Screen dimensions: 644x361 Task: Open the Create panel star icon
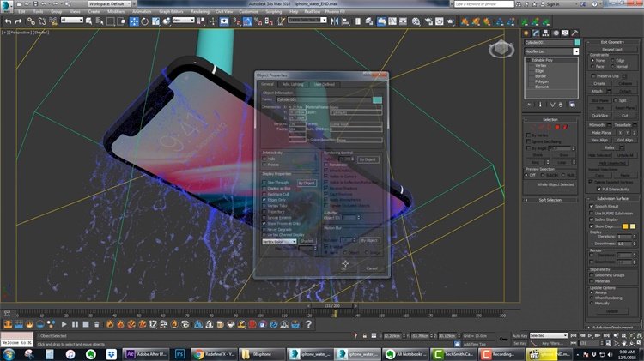(x=526, y=33)
